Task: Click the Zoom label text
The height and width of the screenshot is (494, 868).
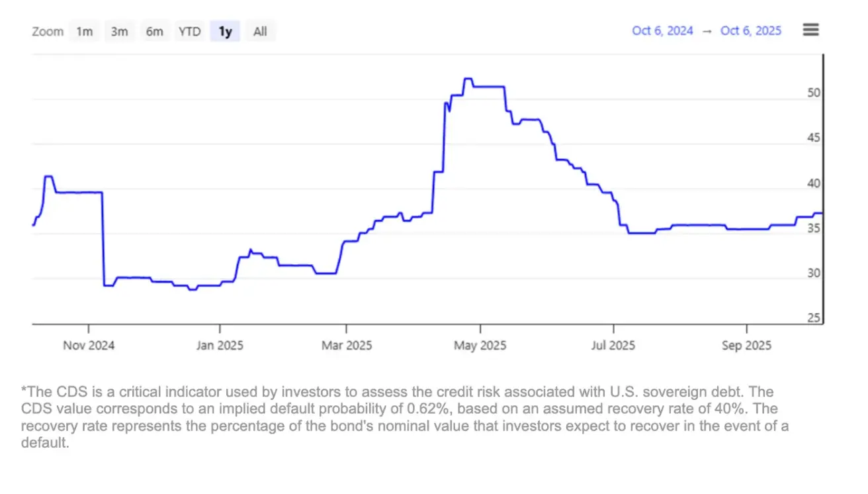Action: click(48, 32)
